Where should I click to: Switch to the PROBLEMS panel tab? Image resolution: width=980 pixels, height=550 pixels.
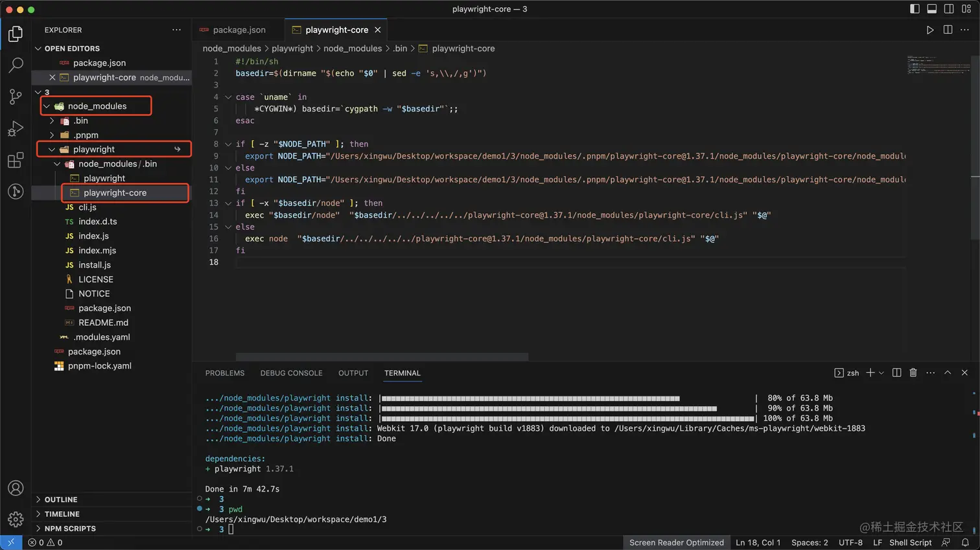point(225,373)
